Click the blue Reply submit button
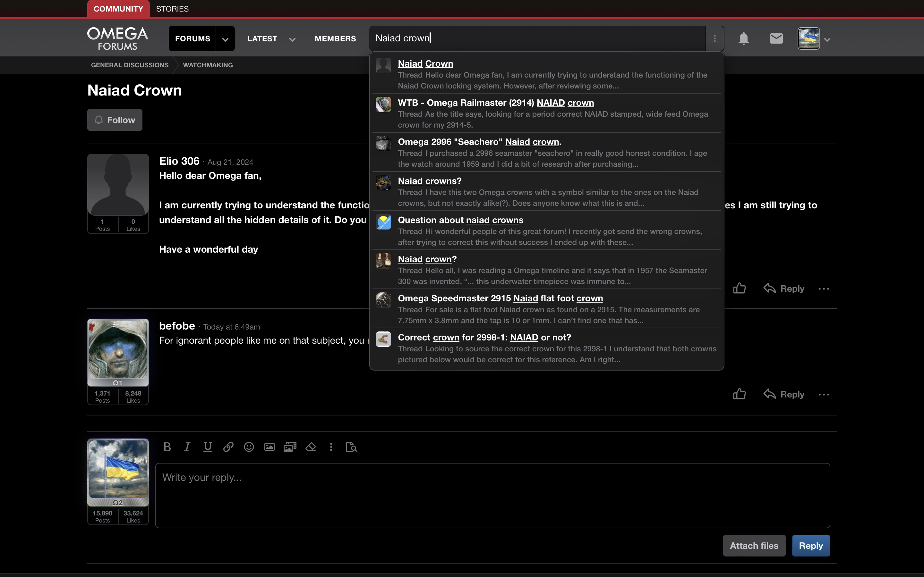Image resolution: width=924 pixels, height=577 pixels. [811, 546]
